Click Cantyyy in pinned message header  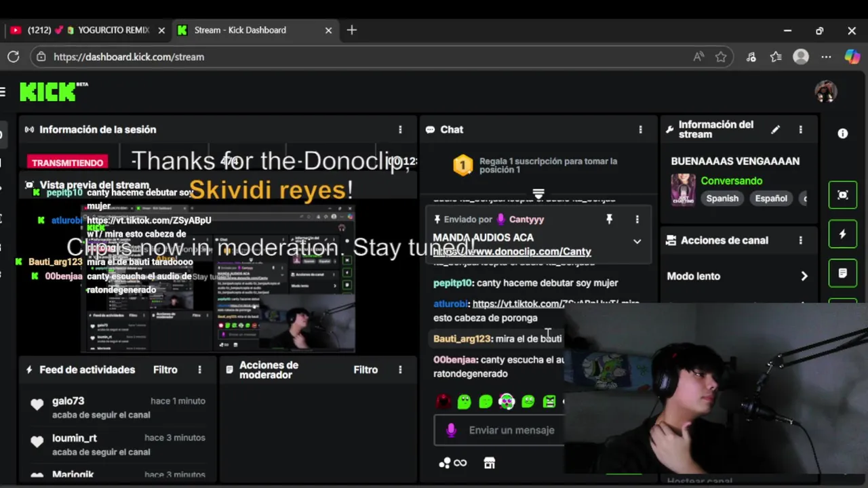coord(526,220)
